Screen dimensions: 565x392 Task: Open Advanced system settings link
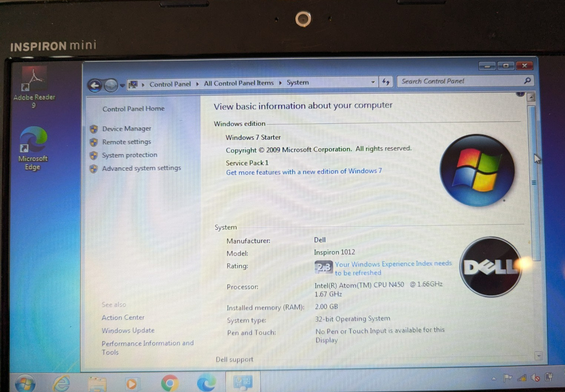tap(142, 168)
